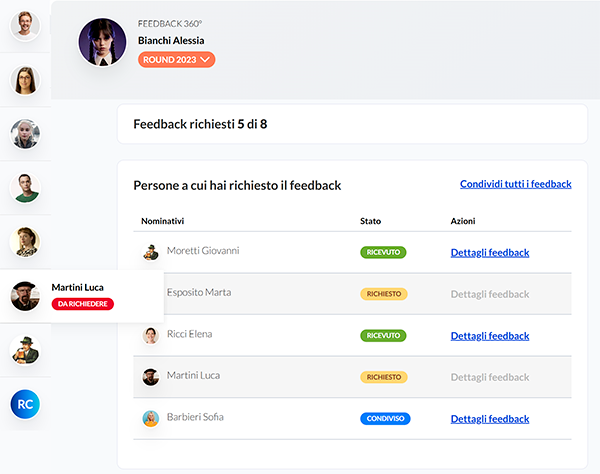Open Dettagli feedback for Moretti Giovanni
The height and width of the screenshot is (474, 600).
coord(489,253)
